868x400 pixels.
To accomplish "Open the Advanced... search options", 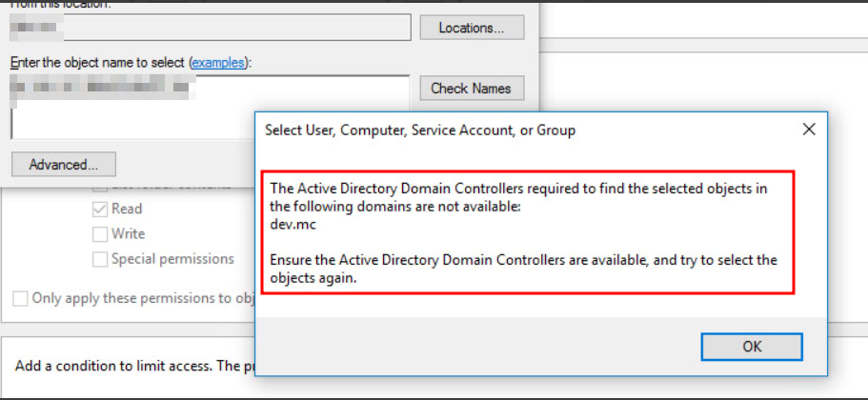I will [63, 165].
